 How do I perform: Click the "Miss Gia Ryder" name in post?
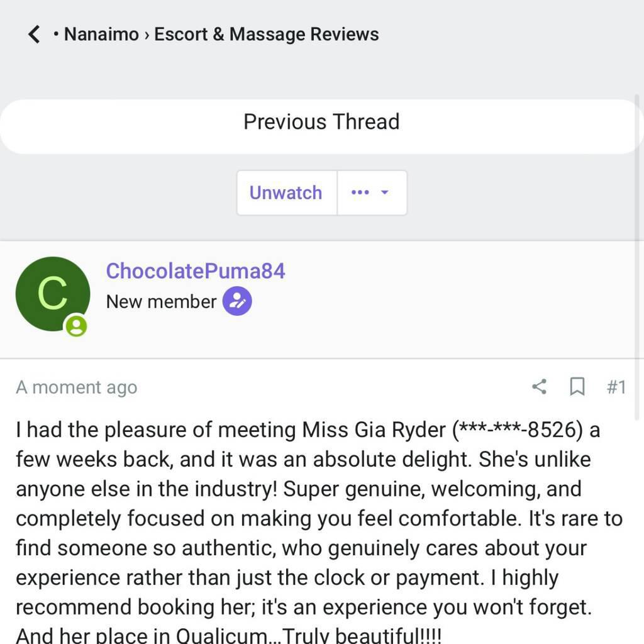(x=375, y=430)
